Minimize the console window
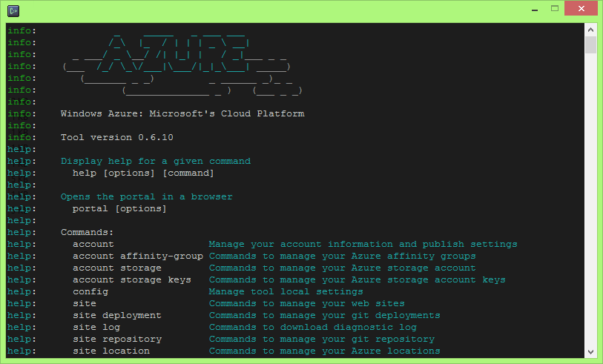603x364 pixels. (535, 9)
